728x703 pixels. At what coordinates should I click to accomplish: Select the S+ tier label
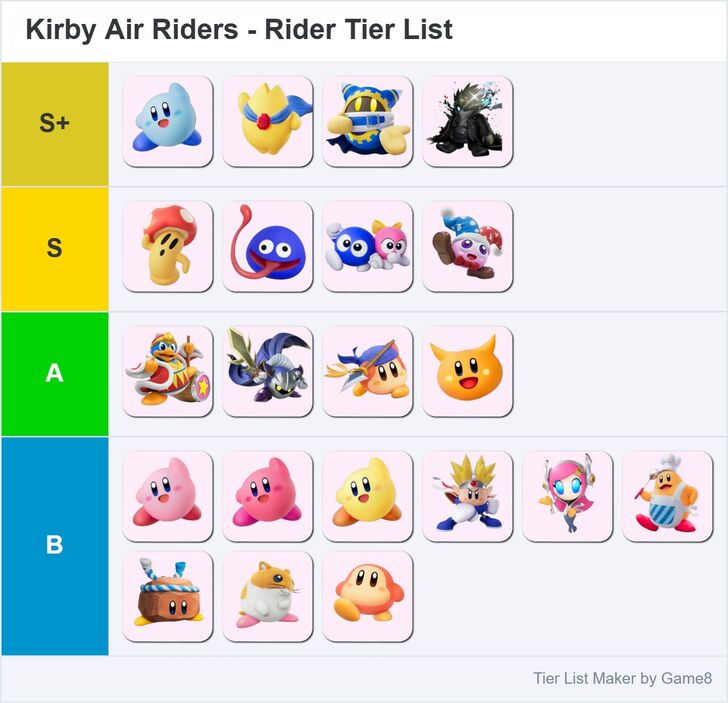click(54, 124)
